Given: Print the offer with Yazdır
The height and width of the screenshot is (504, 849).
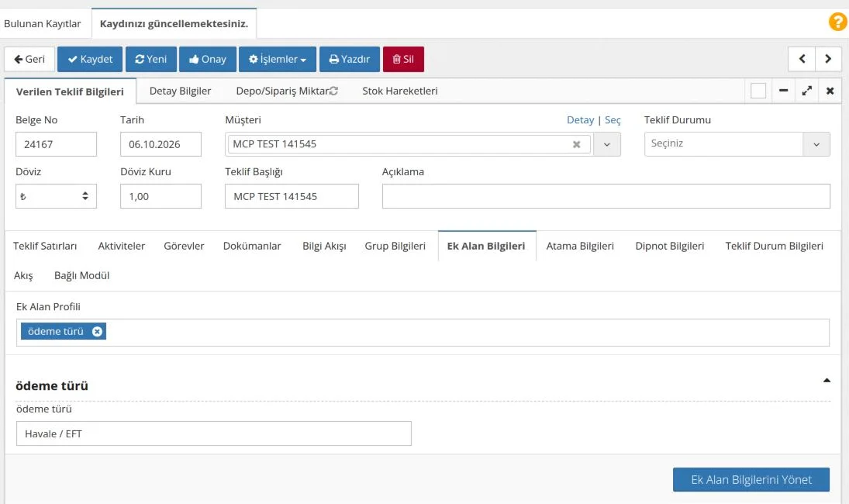Looking at the screenshot, I should coord(350,59).
